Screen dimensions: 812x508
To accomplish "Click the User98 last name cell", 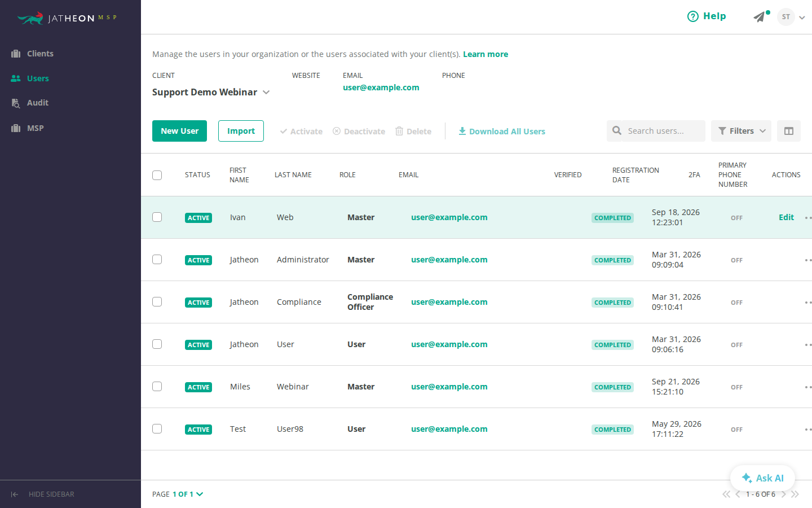I will [x=290, y=429].
